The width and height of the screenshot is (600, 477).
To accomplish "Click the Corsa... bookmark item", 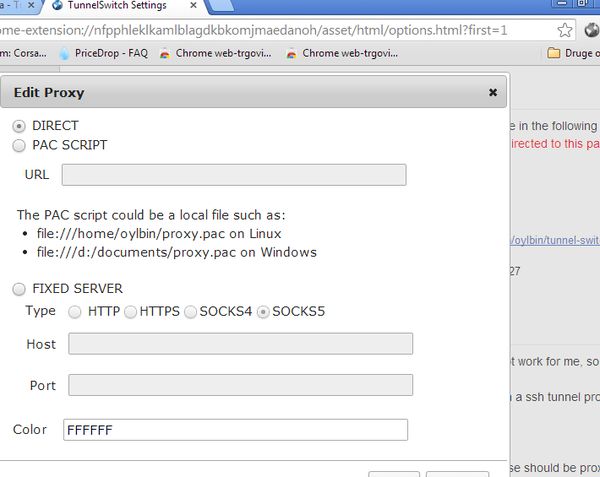I will click(x=24, y=53).
